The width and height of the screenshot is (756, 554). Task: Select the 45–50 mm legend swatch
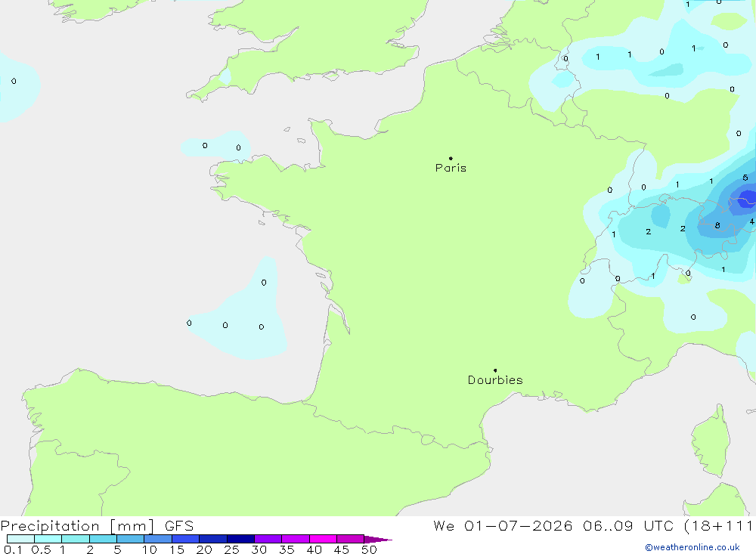pos(351,539)
